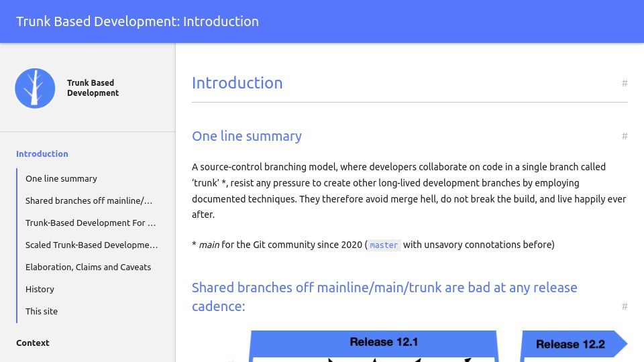Click the italic word main in footnote
Screen dimensions: 644x362
[x=209, y=245]
